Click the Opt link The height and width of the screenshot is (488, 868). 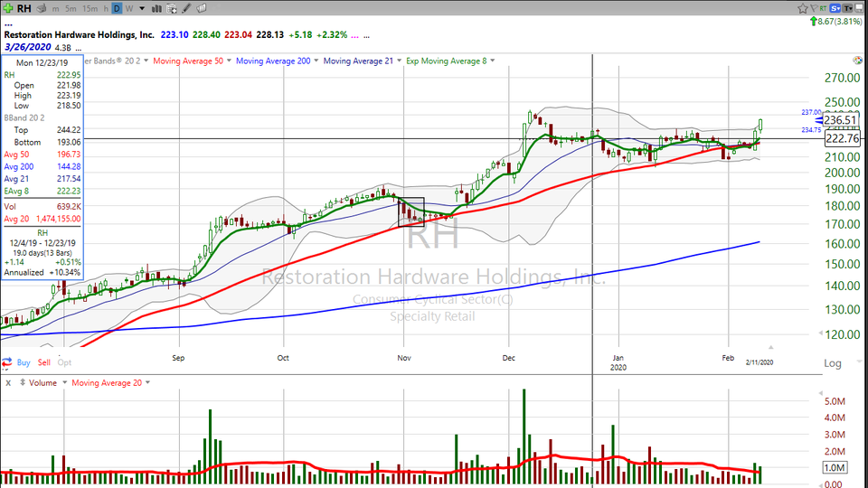point(64,363)
